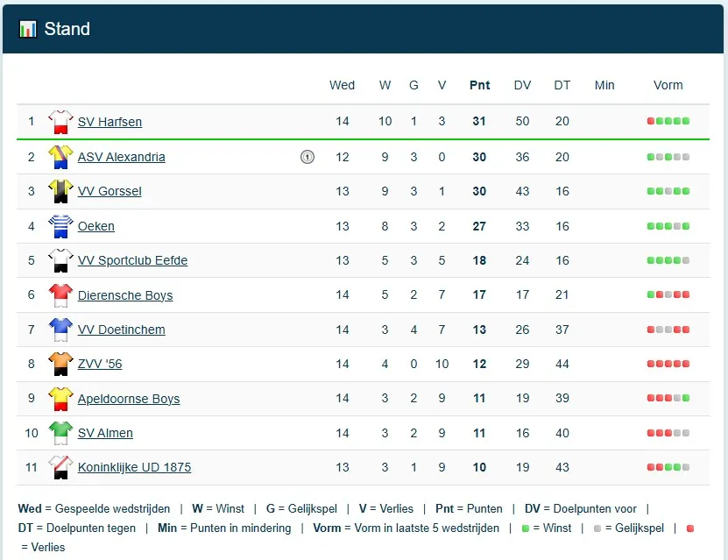Click the Dierensche Boys red jersey icon
Viewport: 728px width, 560px height.
[60, 295]
